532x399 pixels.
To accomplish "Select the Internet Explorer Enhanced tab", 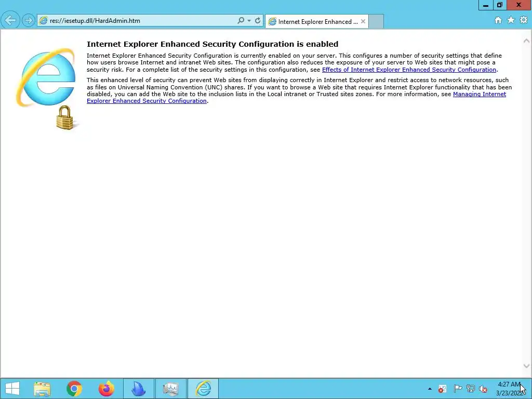I will pyautogui.click(x=317, y=21).
